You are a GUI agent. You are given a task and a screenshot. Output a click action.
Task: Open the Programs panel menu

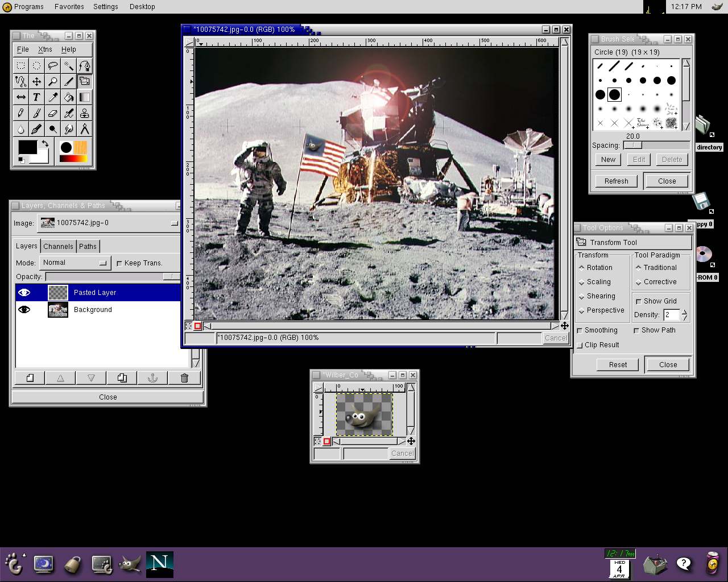pyautogui.click(x=23, y=7)
